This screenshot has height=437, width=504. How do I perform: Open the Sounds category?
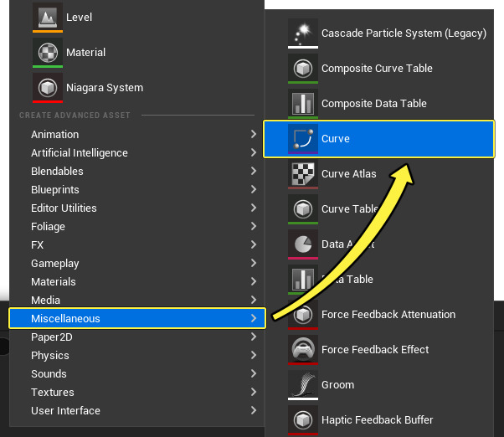pos(137,373)
